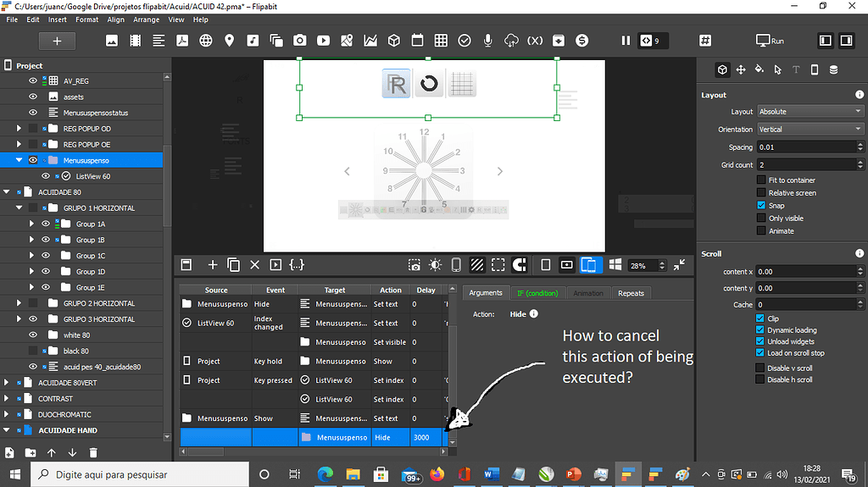This screenshot has height=487, width=868.
Task: Click the brightness sun icon above actions
Action: pyautogui.click(x=435, y=265)
